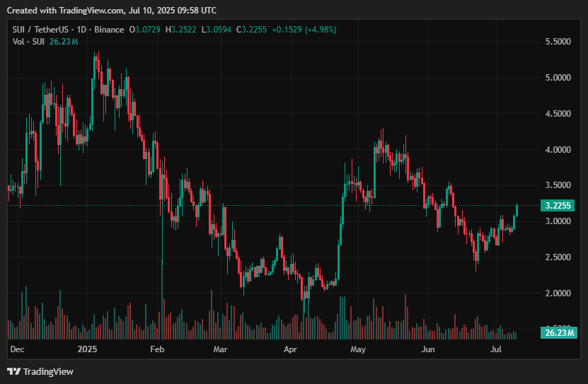588x384 pixels.
Task: Select the Vol · SUI indicator legend
Action: click(x=29, y=42)
